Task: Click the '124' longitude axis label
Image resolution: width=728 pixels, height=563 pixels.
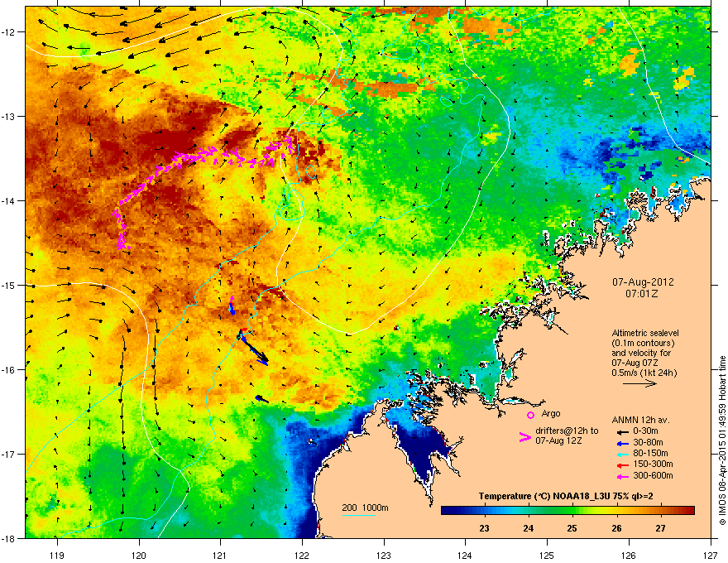Action: [x=465, y=555]
